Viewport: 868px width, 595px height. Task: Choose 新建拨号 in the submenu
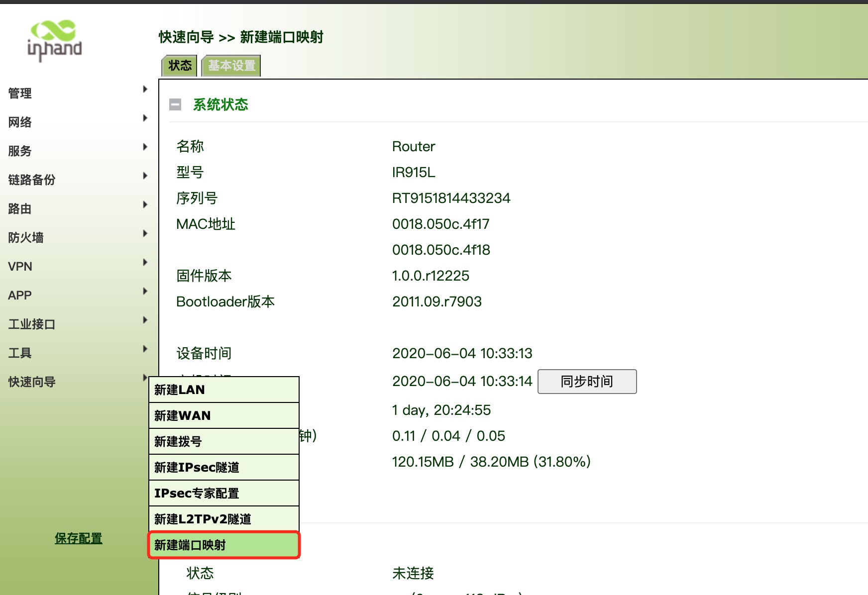coord(223,441)
